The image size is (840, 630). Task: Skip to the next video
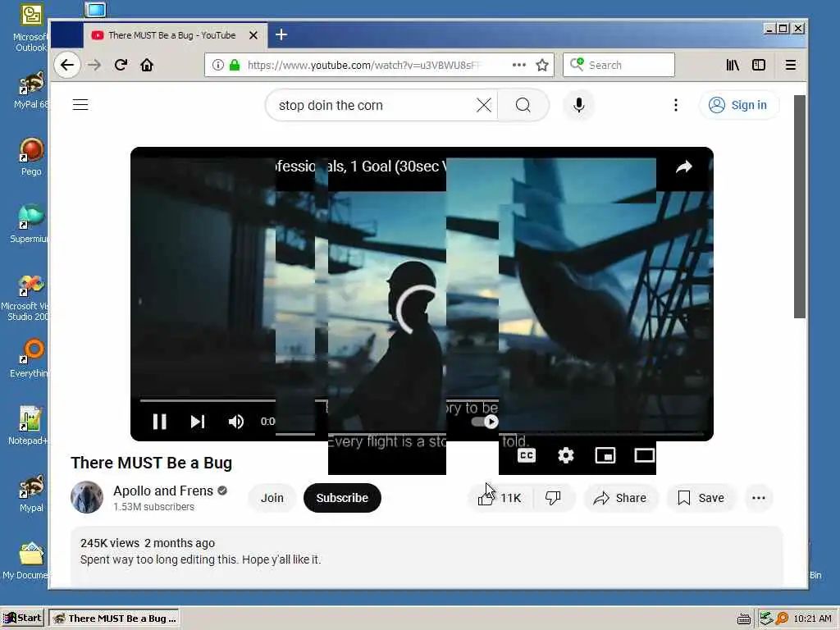click(198, 422)
